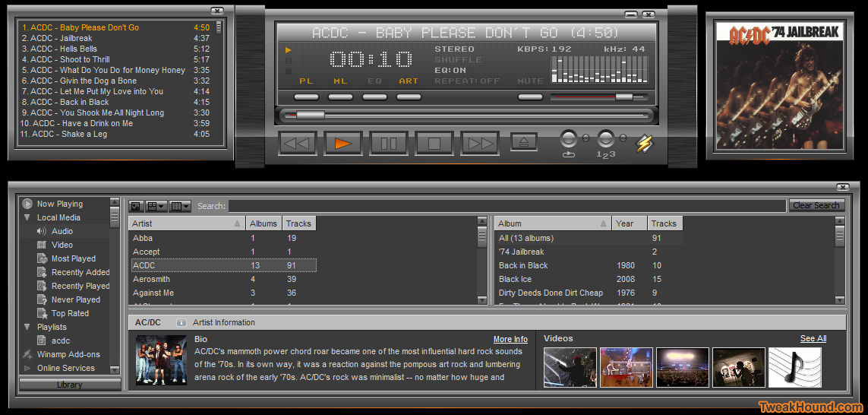Select Video under Local Media
The image size is (868, 415).
[62, 245]
